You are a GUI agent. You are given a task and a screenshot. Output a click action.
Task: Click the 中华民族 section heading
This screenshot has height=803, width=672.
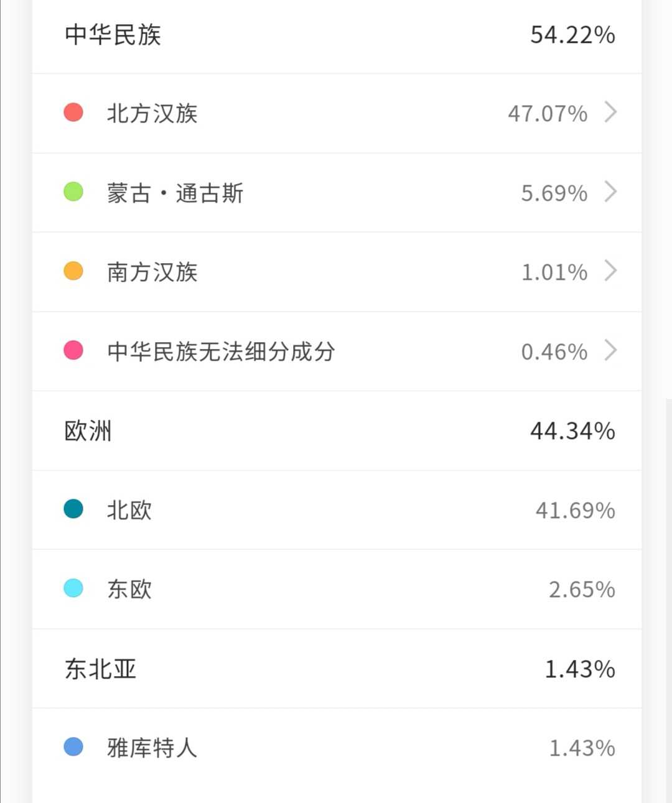click(x=113, y=35)
